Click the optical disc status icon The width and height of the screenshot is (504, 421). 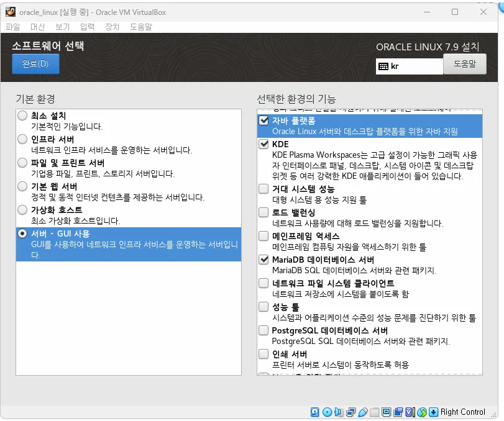coord(327,412)
